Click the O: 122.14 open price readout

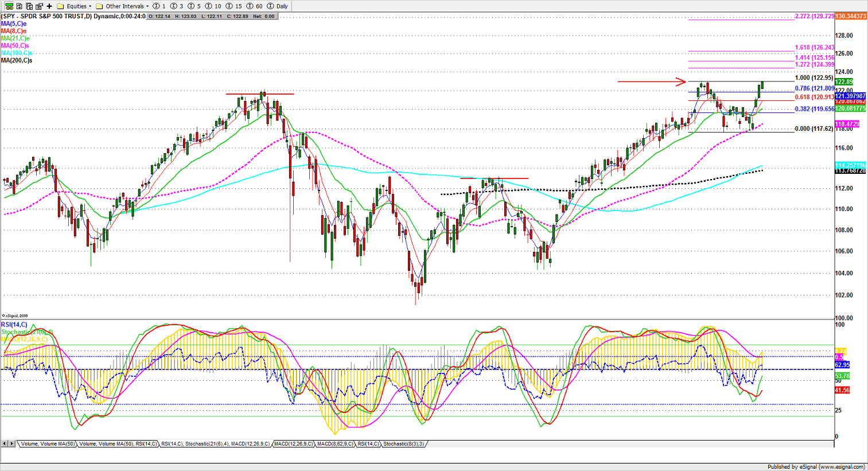coord(159,16)
